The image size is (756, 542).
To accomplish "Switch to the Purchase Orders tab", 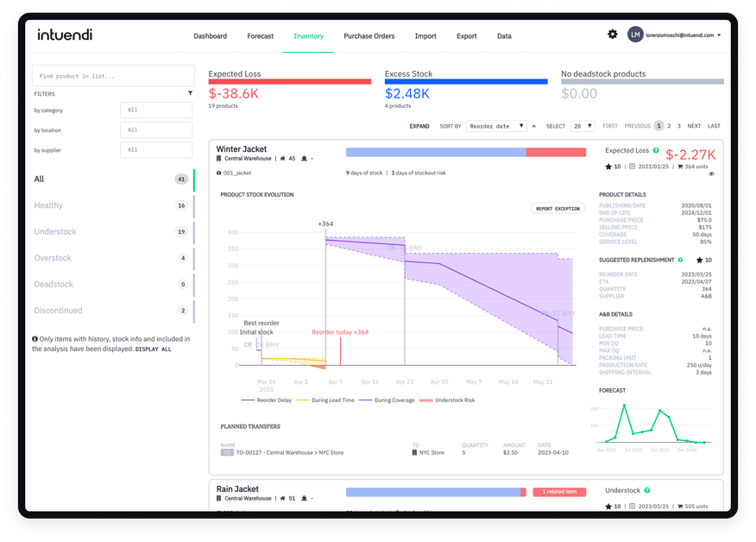I will point(369,36).
